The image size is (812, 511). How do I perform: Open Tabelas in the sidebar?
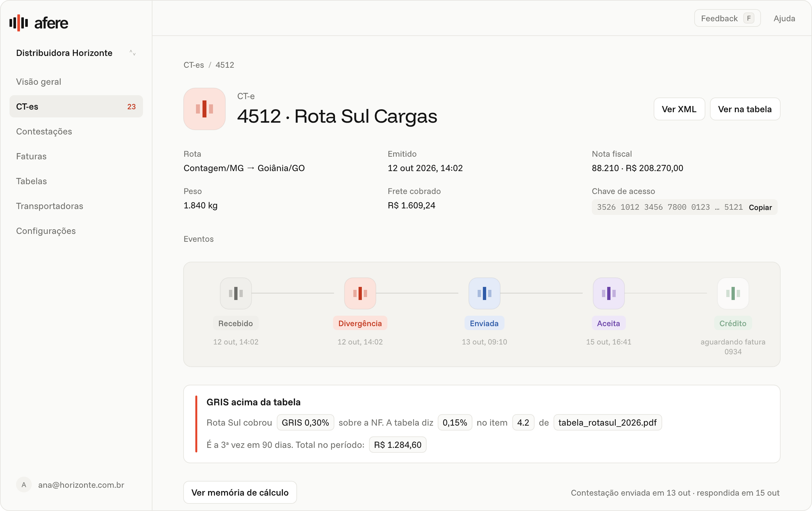coord(76,181)
